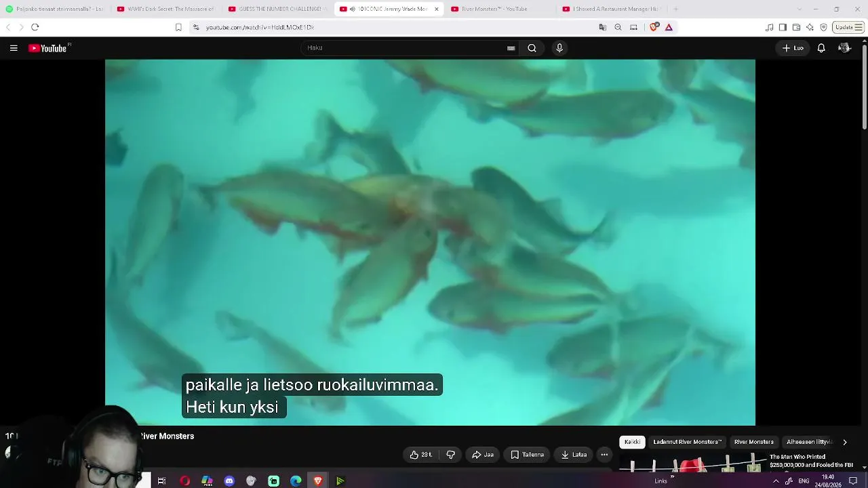Open The Man Who Printed video title
Viewport: 868px width, 488px height.
[811, 461]
